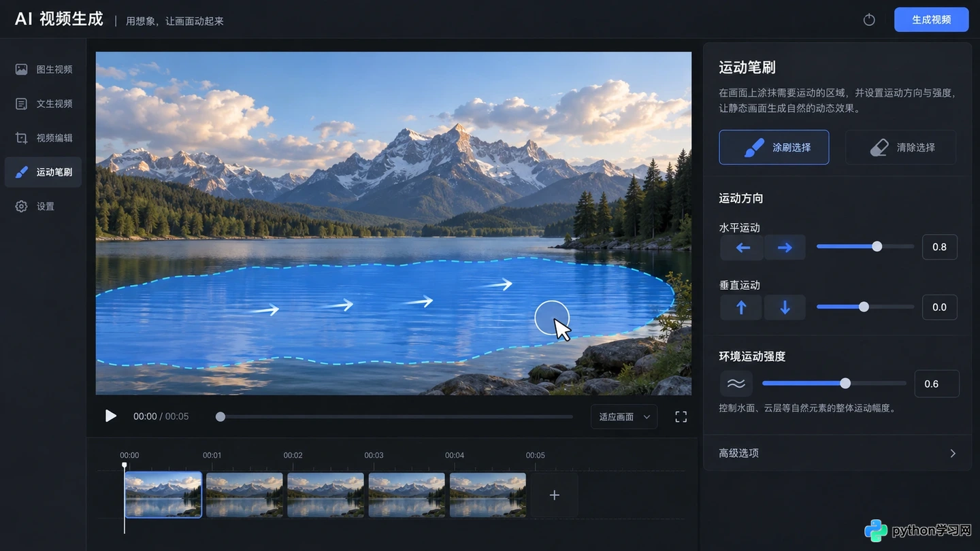Select the 涂刷选择 brush mode
980x551 pixels.
(774, 147)
